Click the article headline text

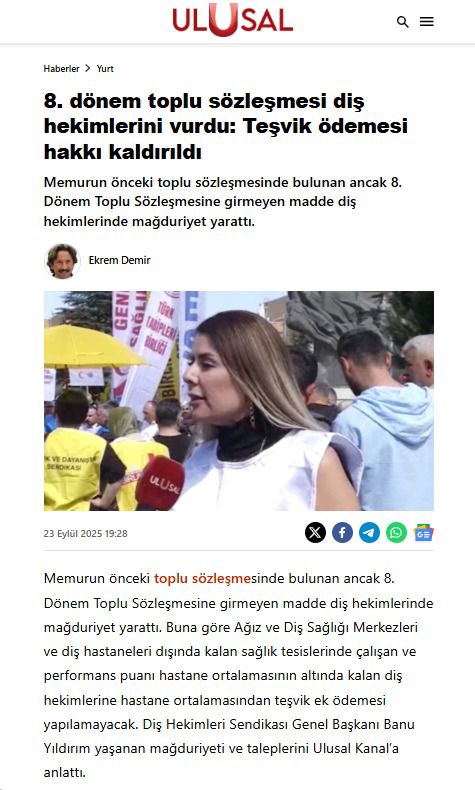[226, 126]
